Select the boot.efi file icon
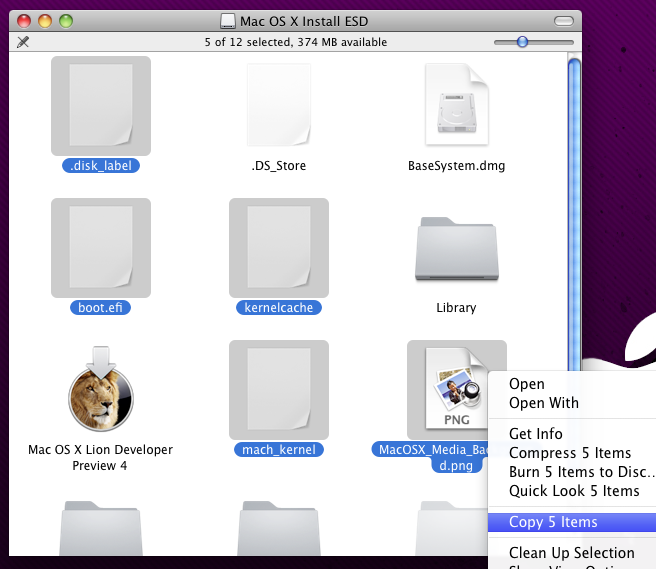Screen dimensions: 656x569 click(x=101, y=248)
